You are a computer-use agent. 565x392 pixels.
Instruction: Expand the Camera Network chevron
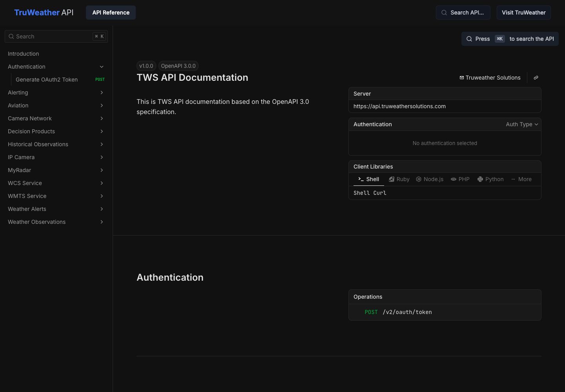[102, 118]
